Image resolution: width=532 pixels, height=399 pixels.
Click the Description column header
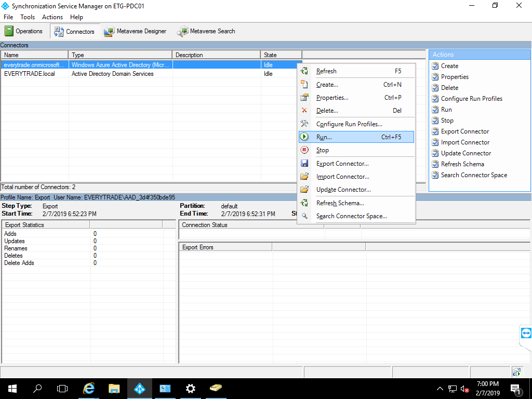[217, 55]
